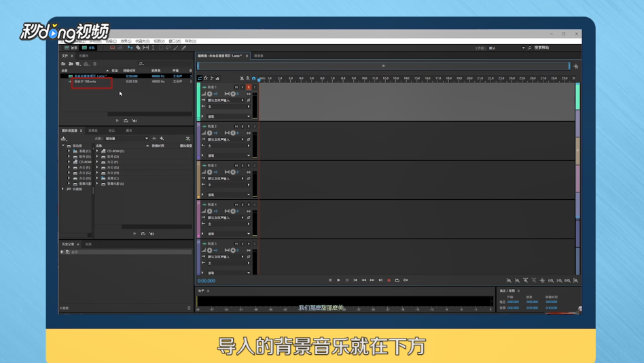Image resolution: width=644 pixels, height=363 pixels.
Task: Show the sends view in editor
Action: 212,78
